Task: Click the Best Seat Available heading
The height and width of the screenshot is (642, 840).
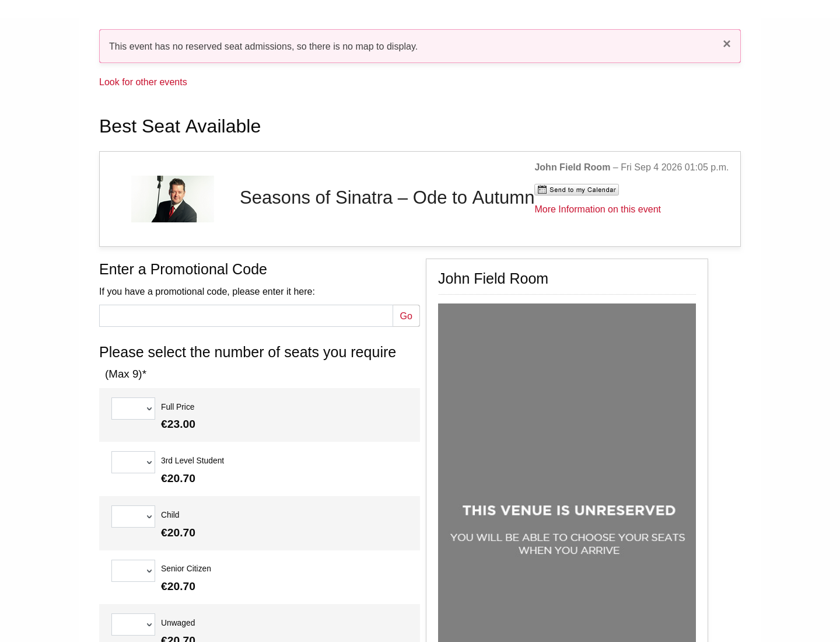Action: click(180, 126)
